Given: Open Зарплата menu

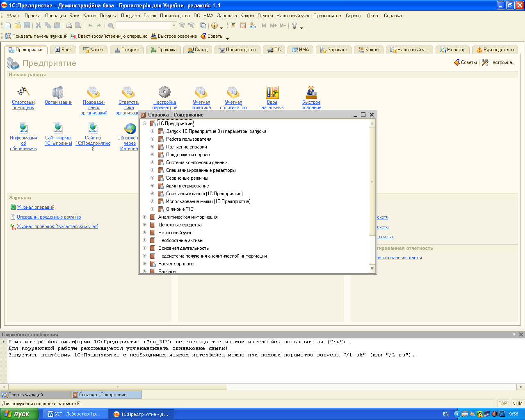Looking at the screenshot, I should [x=227, y=16].
